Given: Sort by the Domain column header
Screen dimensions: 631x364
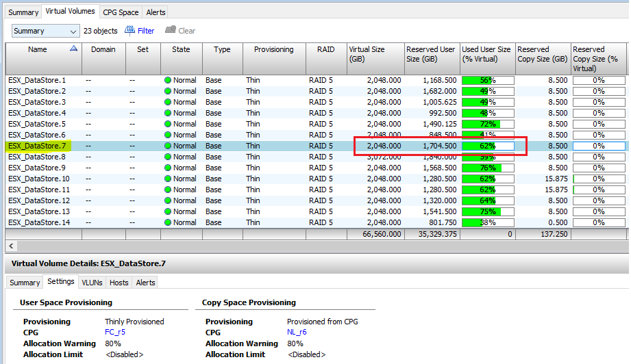Looking at the screenshot, I should 103,59.
